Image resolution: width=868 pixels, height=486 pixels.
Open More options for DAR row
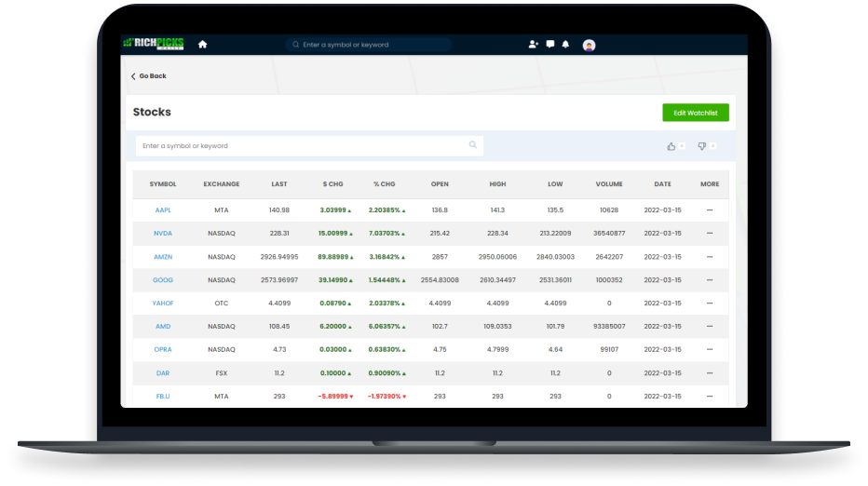click(710, 373)
